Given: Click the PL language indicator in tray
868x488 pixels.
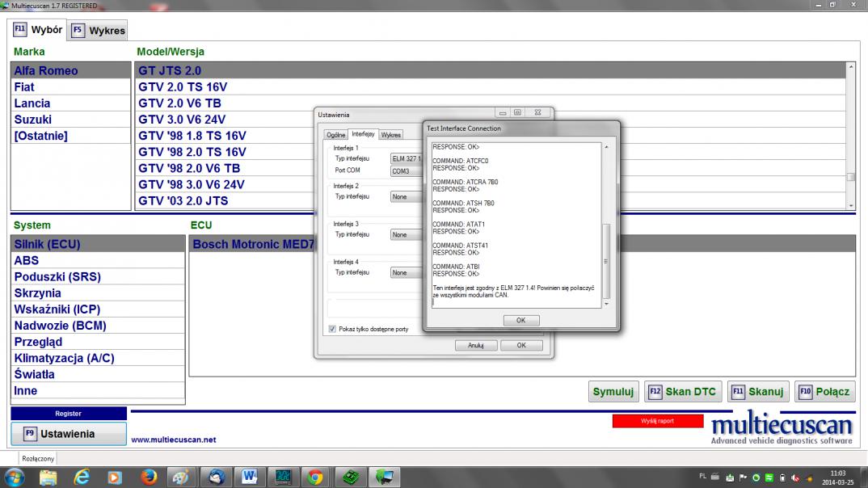Looking at the screenshot, I should (x=702, y=476).
